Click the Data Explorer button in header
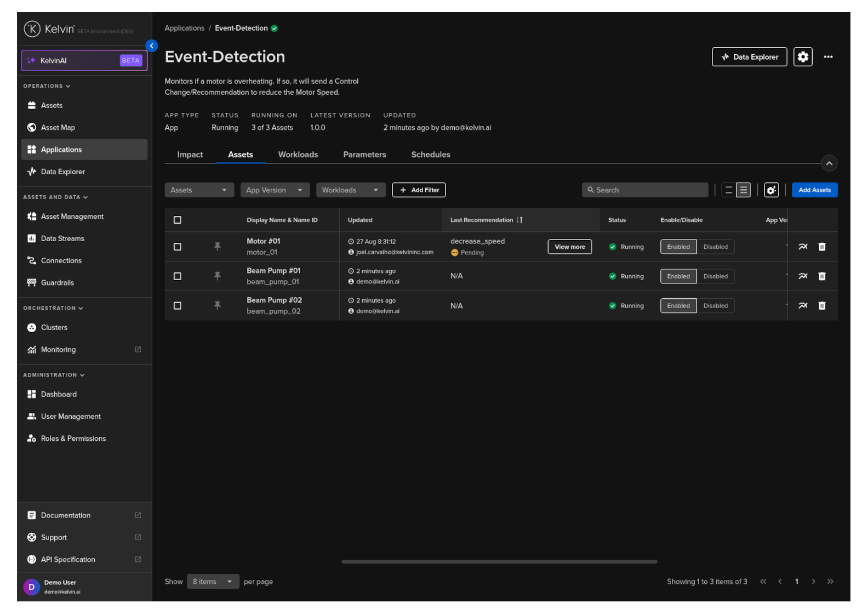The width and height of the screenshot is (868, 614). pos(750,57)
